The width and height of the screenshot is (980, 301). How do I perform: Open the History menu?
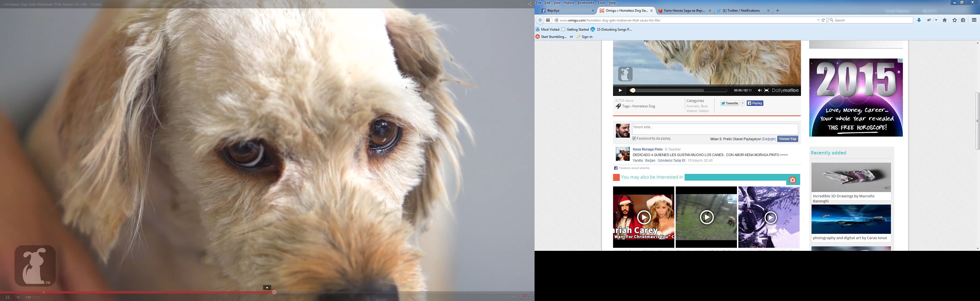point(569,3)
